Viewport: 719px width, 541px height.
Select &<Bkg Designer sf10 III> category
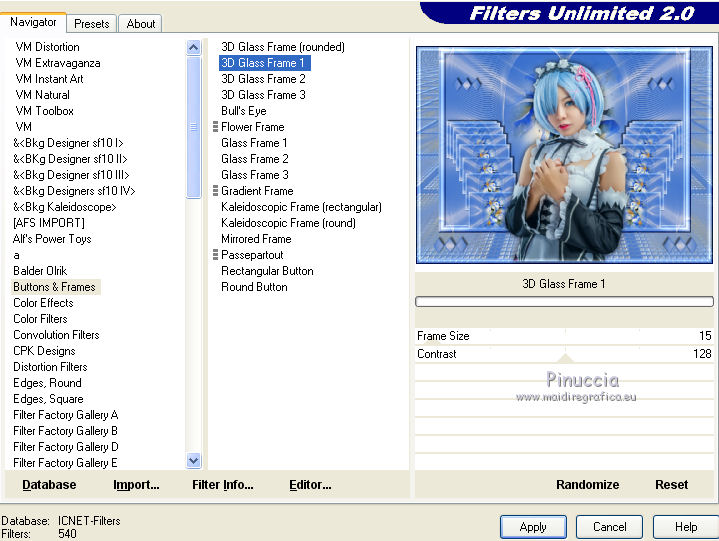click(71, 175)
